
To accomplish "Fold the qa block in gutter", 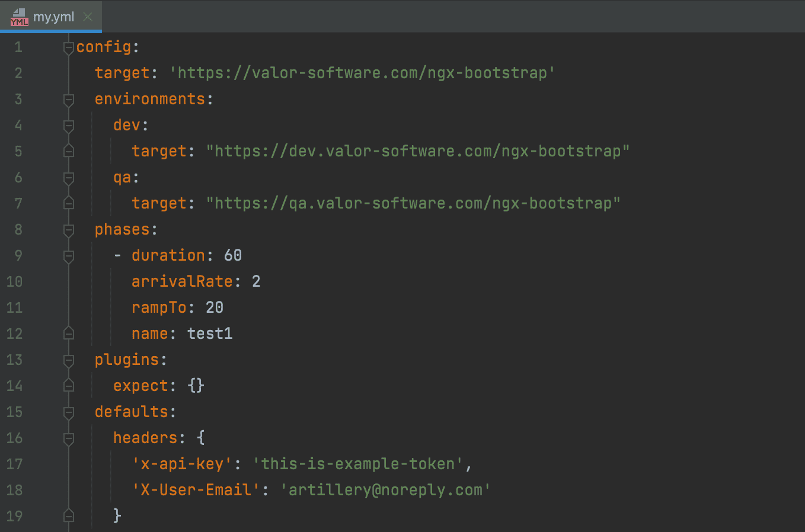I will pyautogui.click(x=69, y=178).
